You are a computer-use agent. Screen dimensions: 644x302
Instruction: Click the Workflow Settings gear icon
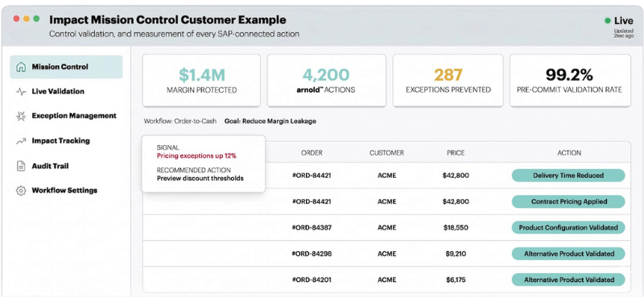click(21, 191)
